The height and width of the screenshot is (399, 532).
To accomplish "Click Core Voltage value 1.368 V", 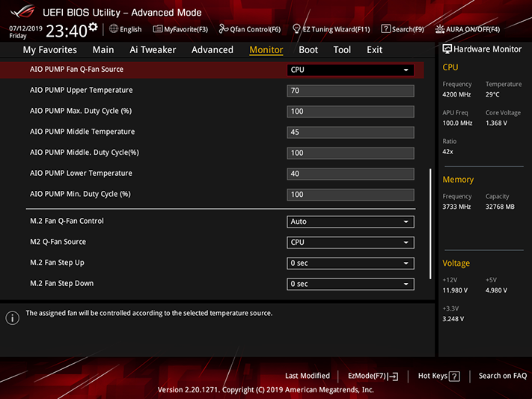I will click(x=496, y=124).
